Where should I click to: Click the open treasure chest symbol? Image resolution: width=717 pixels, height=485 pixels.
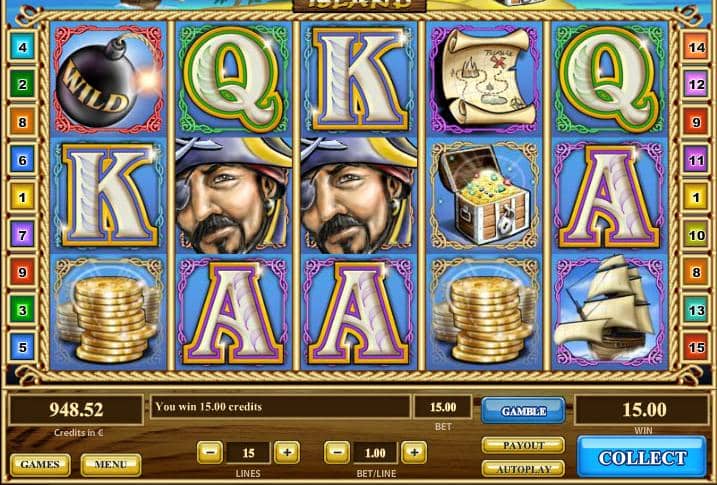pos(485,195)
